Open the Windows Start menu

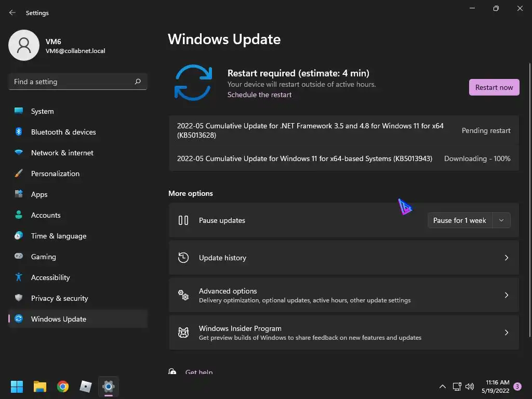point(17,387)
